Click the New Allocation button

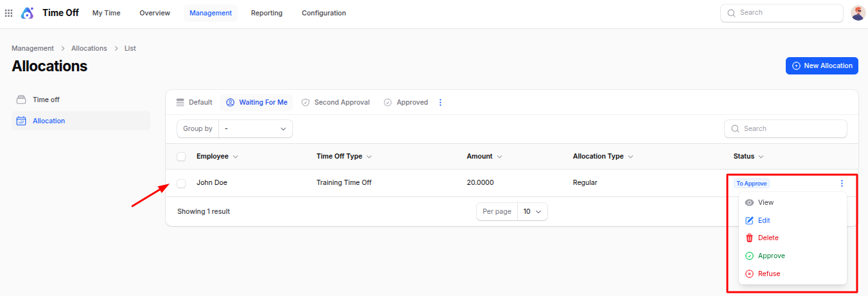822,65
